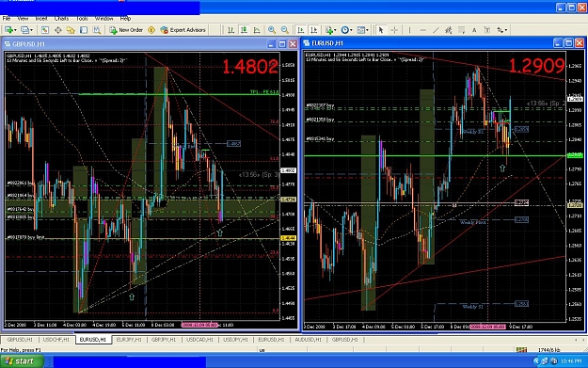Open the Insert menu
The width and height of the screenshot is (588, 368).
click(41, 19)
